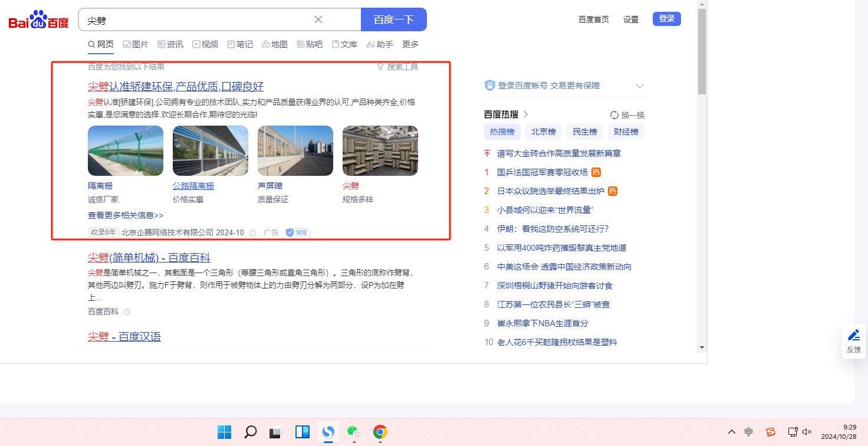The image size is (868, 446).
Task: Open the 尖劈(简单机械) - 百度百科 result
Action: point(149,258)
